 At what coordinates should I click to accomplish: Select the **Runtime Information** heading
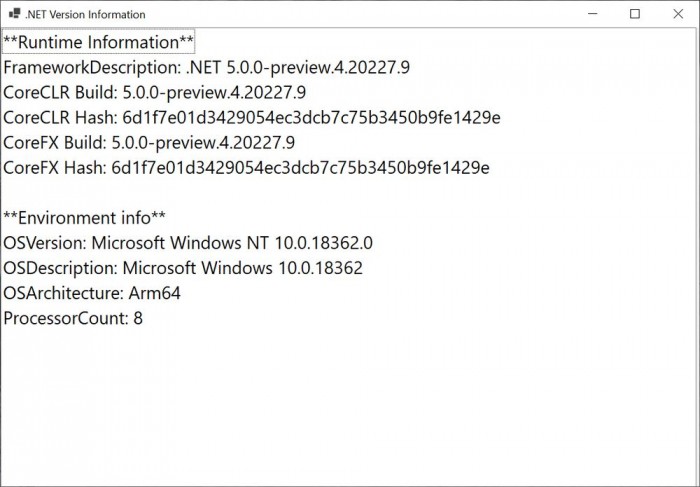[x=98, y=42]
